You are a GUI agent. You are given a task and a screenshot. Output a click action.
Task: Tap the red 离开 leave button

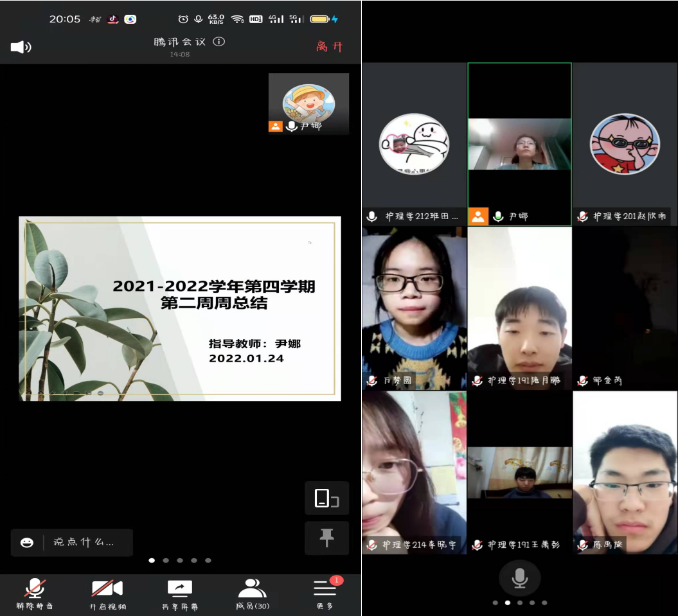[329, 46]
